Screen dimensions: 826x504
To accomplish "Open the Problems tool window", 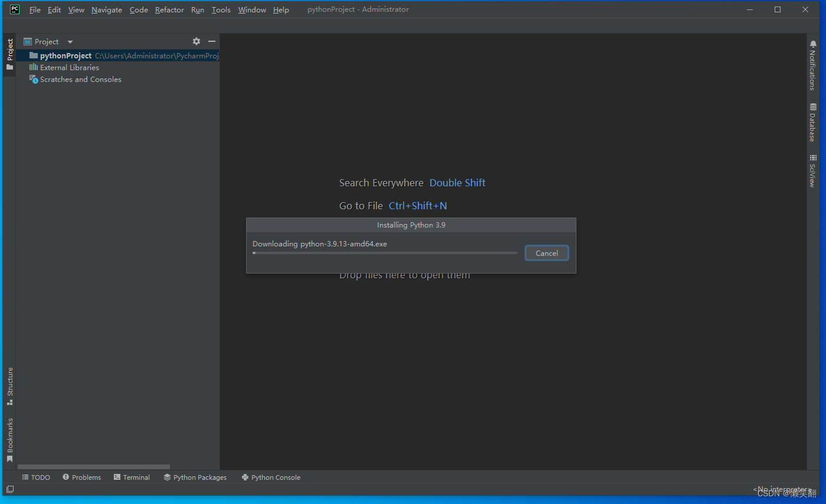I will pos(82,477).
